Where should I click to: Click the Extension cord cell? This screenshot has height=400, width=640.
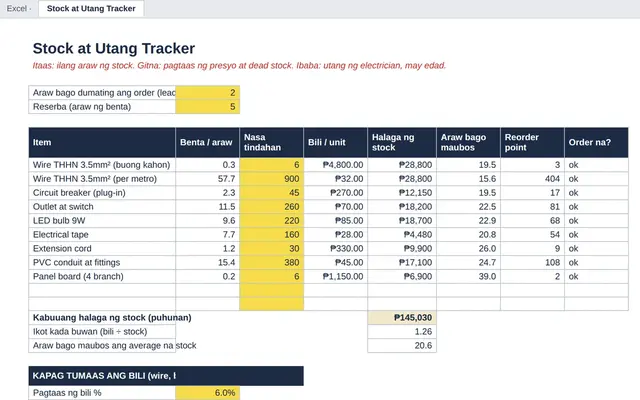tap(102, 248)
